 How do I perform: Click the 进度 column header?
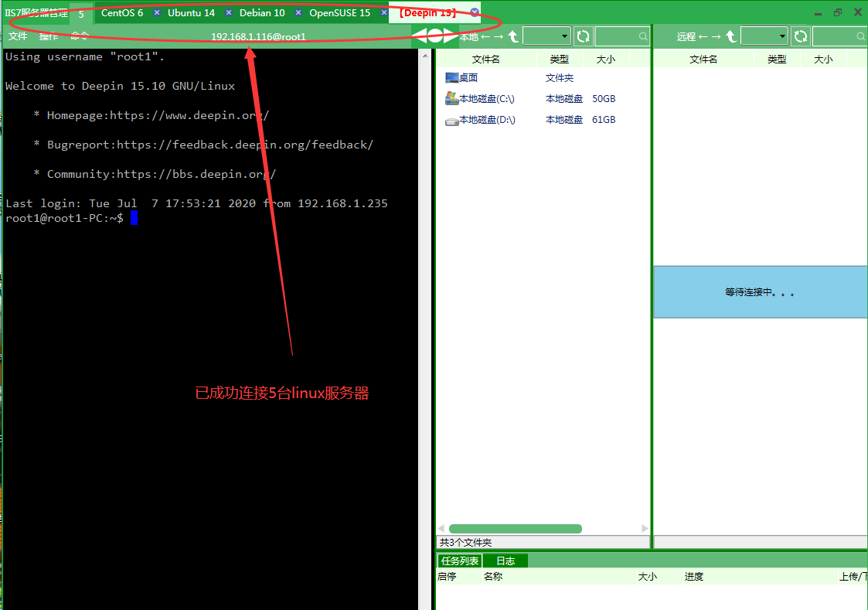[693, 576]
